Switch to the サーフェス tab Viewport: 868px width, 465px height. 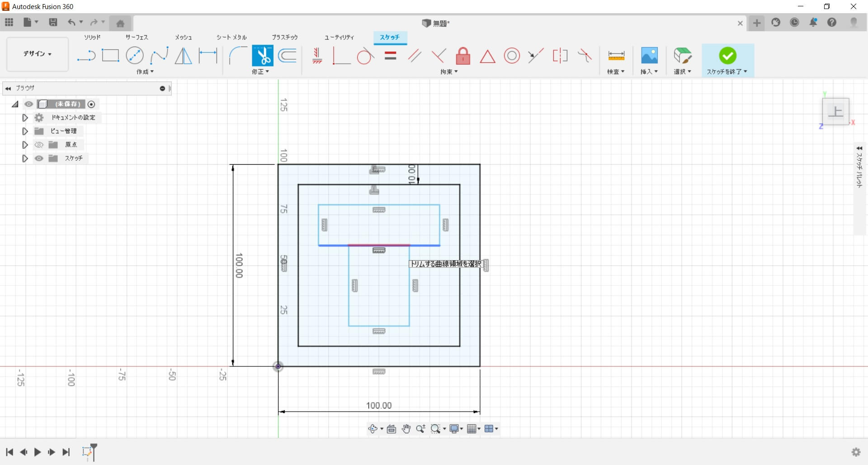(x=137, y=37)
